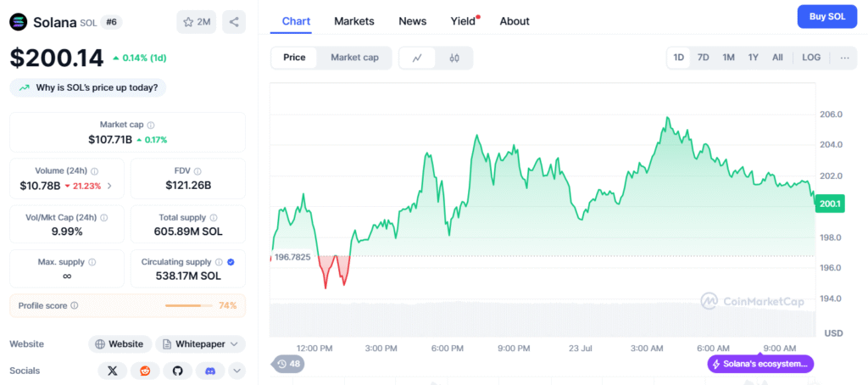Select the Market cap chart toggle
This screenshot has height=385, width=868.
[x=355, y=58]
